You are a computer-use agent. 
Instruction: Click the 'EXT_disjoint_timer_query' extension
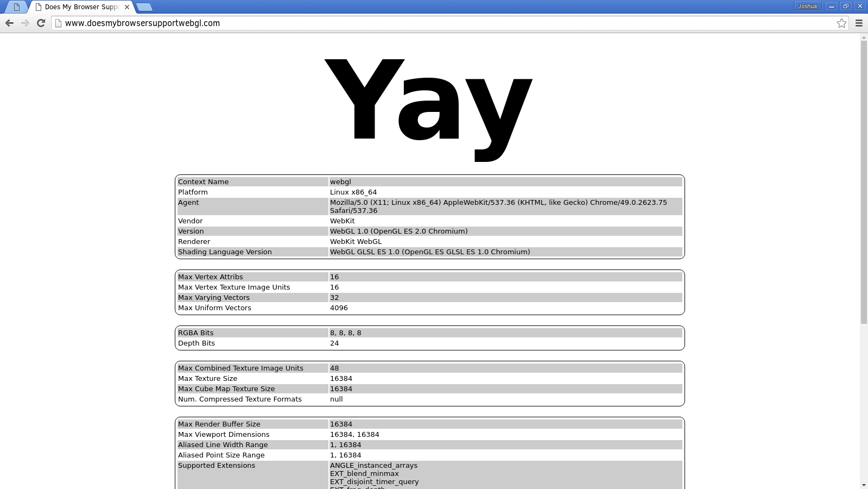(x=374, y=481)
